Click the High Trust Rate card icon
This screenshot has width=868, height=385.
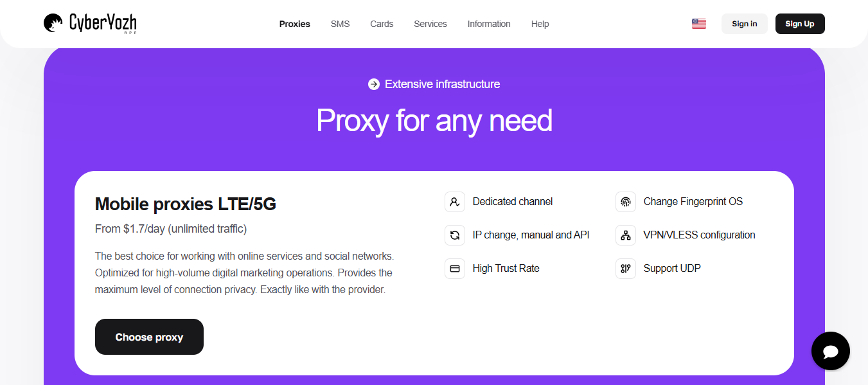point(455,269)
